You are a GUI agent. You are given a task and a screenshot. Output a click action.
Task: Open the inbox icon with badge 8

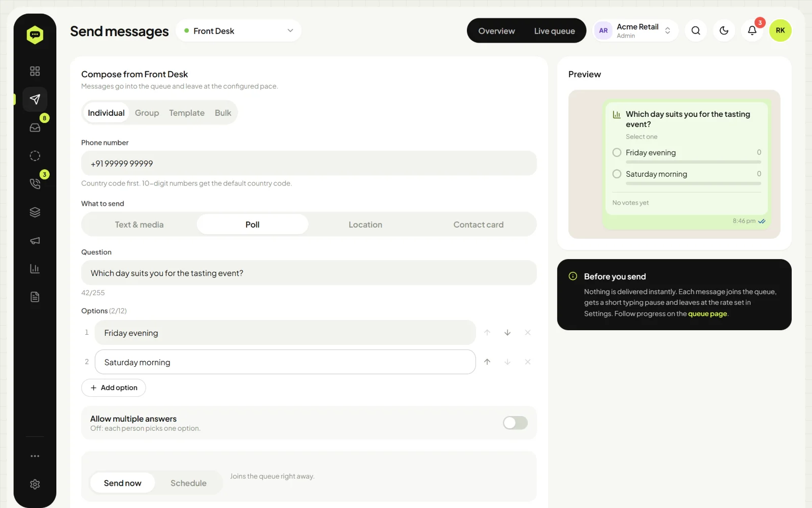pos(35,128)
